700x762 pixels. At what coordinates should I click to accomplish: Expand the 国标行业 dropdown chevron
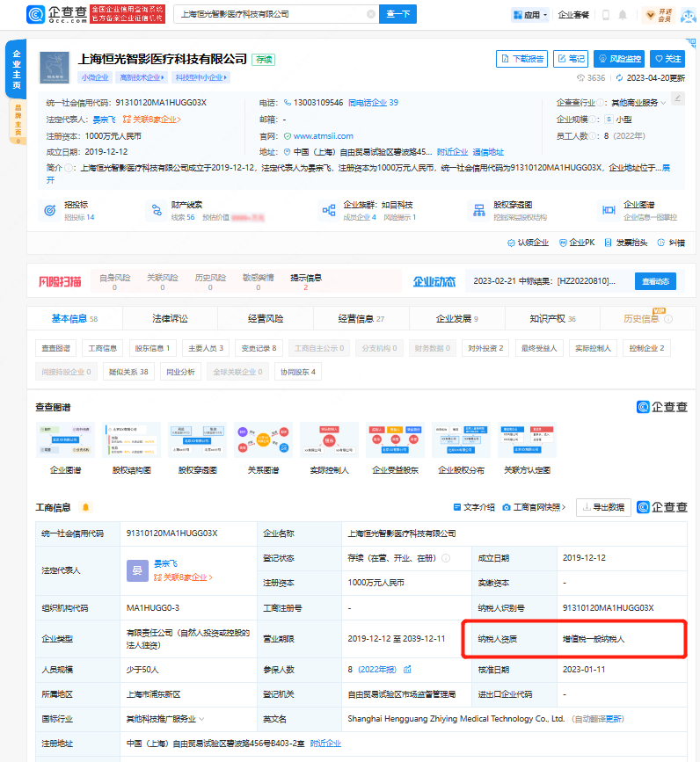pos(201,719)
